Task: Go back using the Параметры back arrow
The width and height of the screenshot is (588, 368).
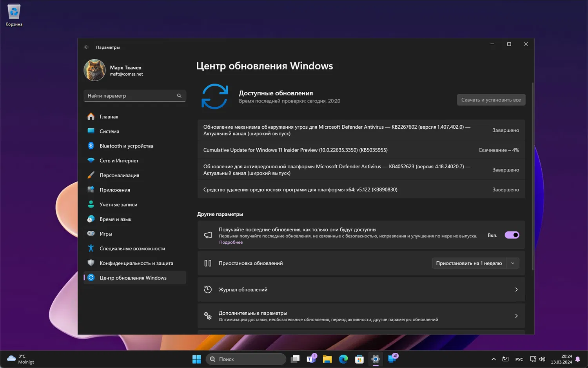Action: [x=87, y=47]
